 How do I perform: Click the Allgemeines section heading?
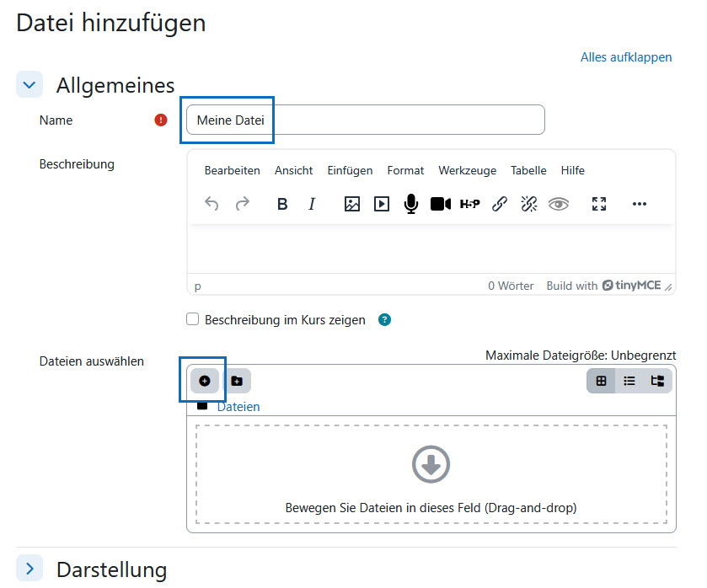point(115,85)
